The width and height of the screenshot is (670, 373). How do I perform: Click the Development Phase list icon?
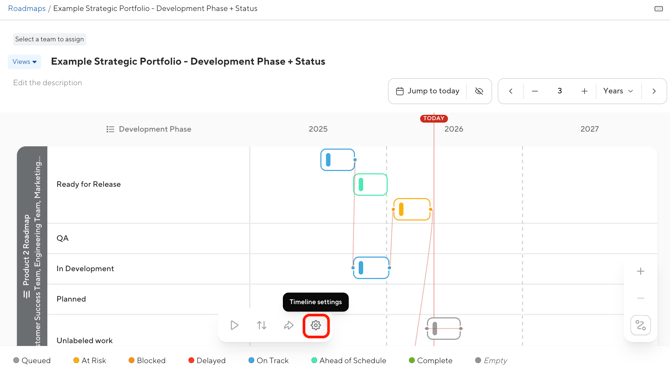110,129
